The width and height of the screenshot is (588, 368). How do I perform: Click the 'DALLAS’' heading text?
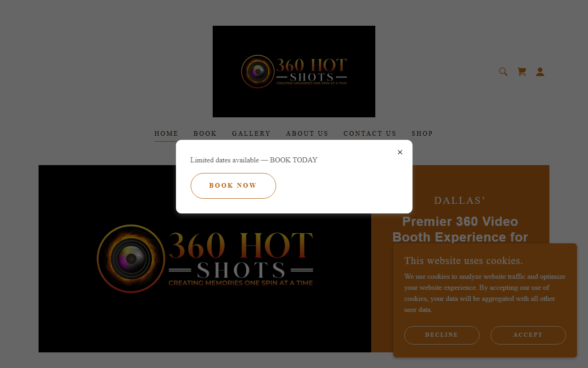pyautogui.click(x=460, y=201)
